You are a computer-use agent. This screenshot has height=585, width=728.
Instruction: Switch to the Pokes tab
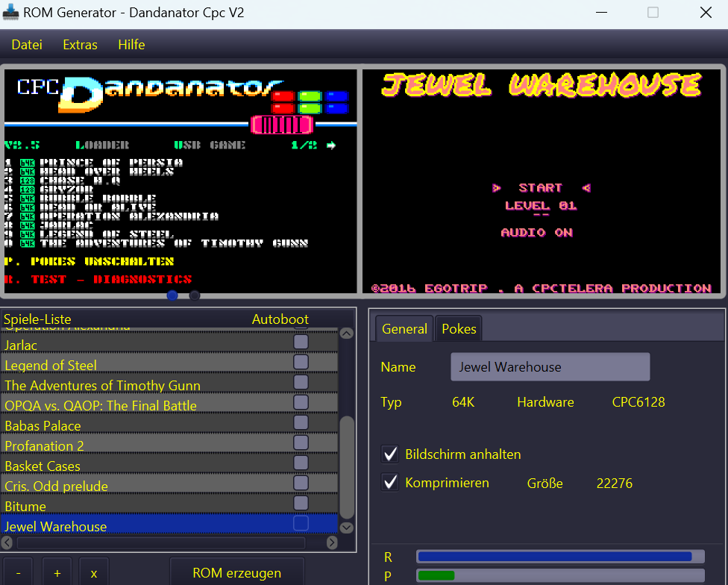point(459,329)
